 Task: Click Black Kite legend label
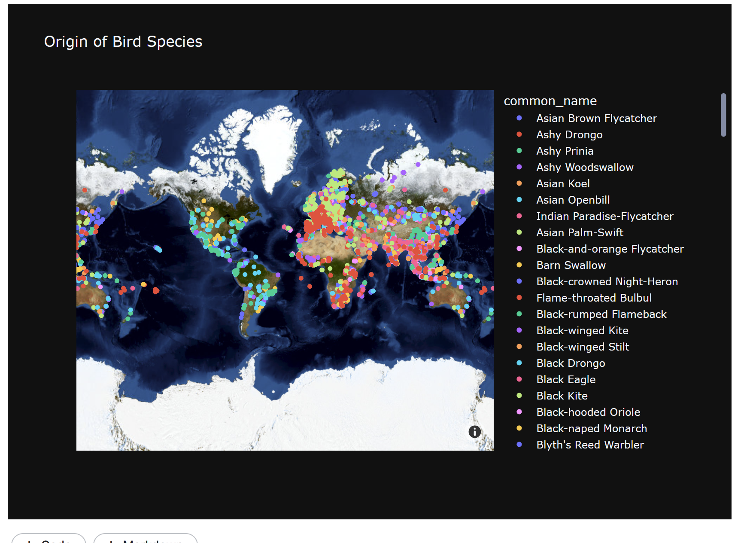562,396
